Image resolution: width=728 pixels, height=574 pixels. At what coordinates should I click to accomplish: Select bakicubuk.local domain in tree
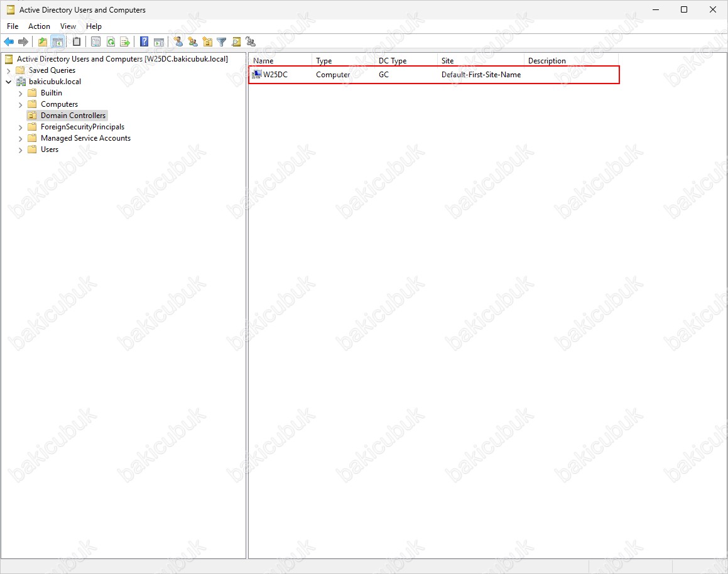(55, 82)
